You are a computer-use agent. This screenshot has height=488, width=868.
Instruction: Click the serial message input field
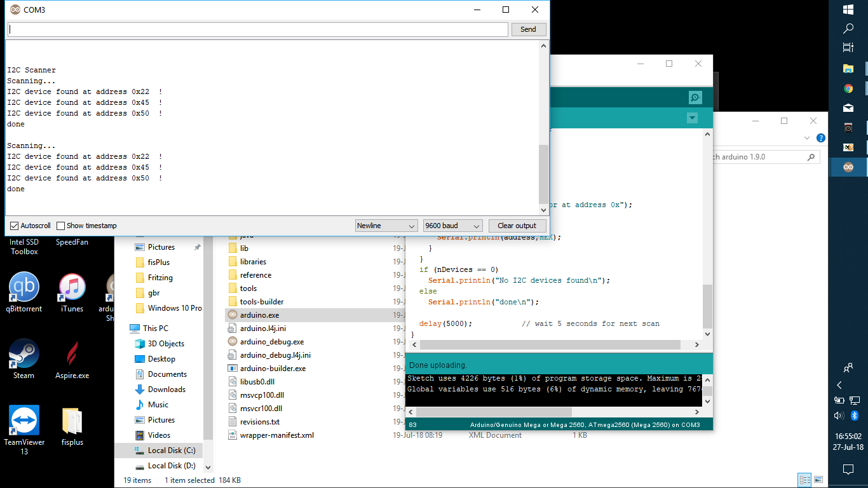[x=257, y=29]
